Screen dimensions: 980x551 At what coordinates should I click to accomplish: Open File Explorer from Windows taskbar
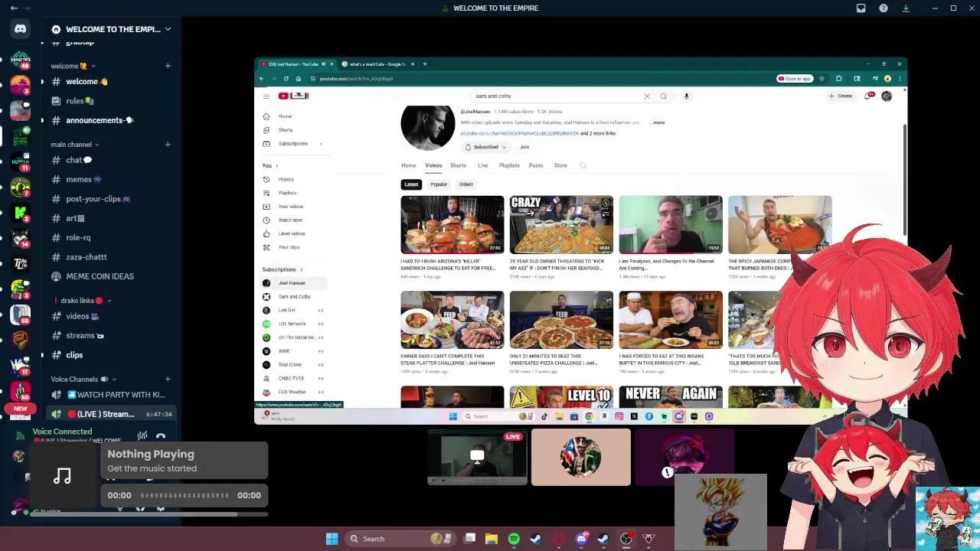point(492,539)
